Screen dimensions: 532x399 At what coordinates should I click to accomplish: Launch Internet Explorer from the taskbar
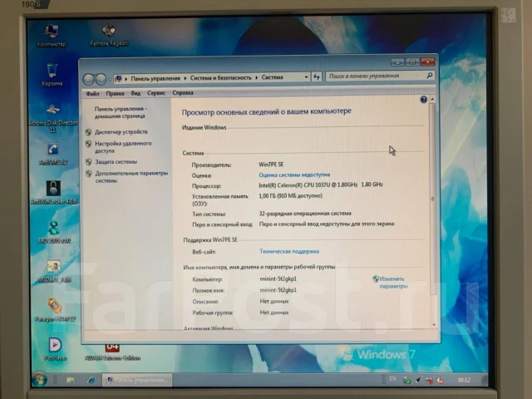91,380
